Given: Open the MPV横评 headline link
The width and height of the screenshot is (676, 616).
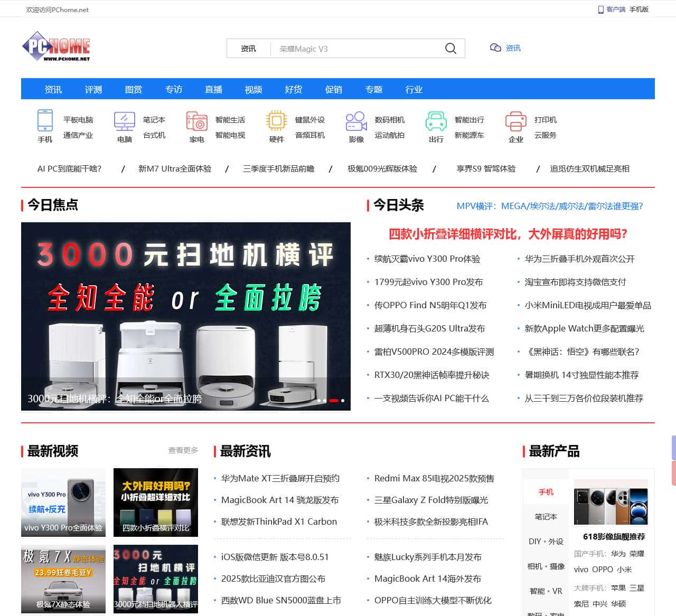Looking at the screenshot, I should [550, 206].
